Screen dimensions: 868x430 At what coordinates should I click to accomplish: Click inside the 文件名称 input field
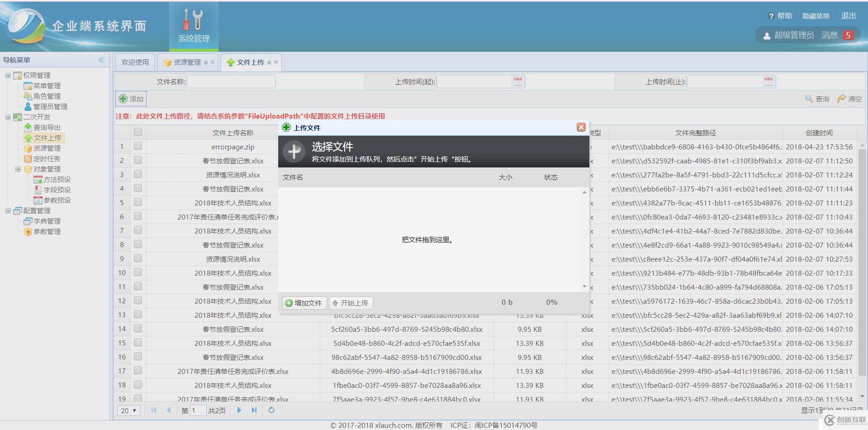pos(232,81)
